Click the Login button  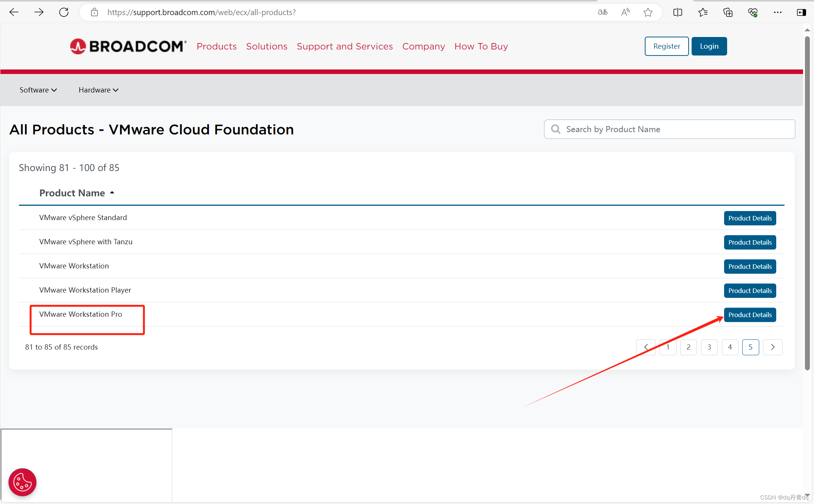[x=709, y=46]
